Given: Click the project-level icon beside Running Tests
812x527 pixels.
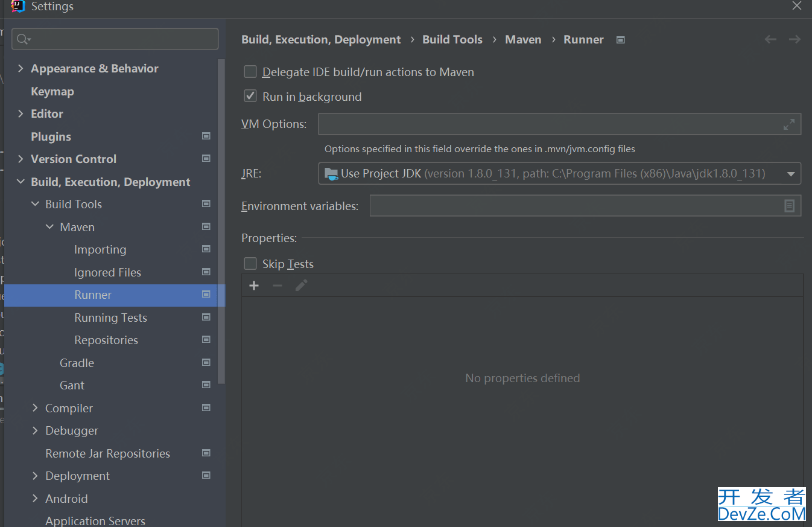Looking at the screenshot, I should [206, 318].
